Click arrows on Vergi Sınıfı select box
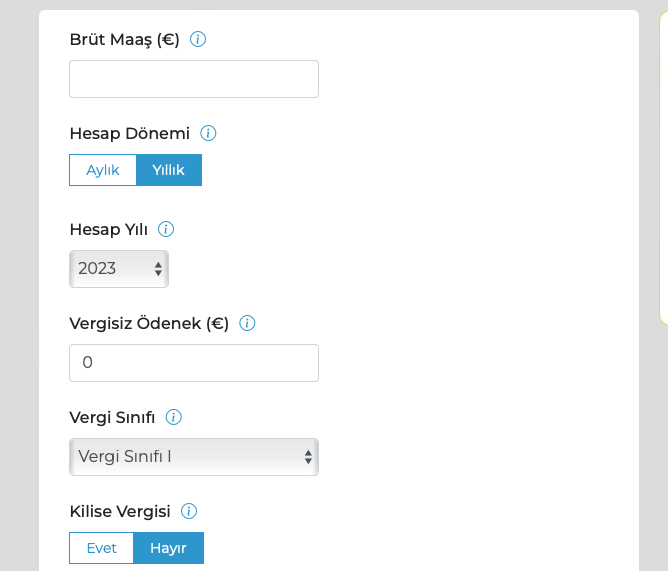Image resolution: width=668 pixels, height=571 pixels. click(x=308, y=457)
